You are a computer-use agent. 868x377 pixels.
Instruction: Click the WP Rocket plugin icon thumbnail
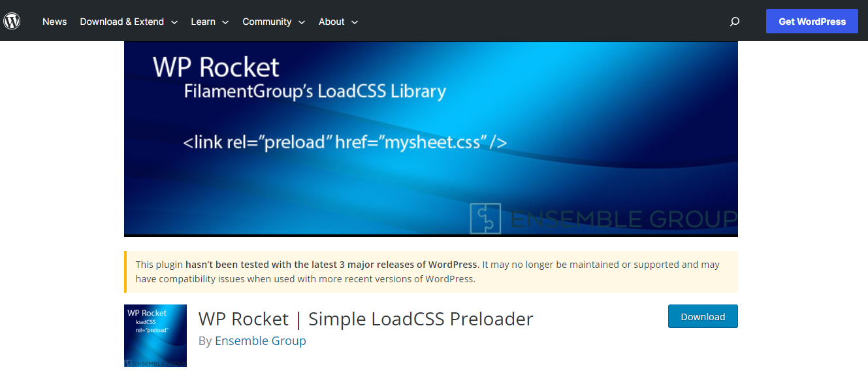[155, 336]
